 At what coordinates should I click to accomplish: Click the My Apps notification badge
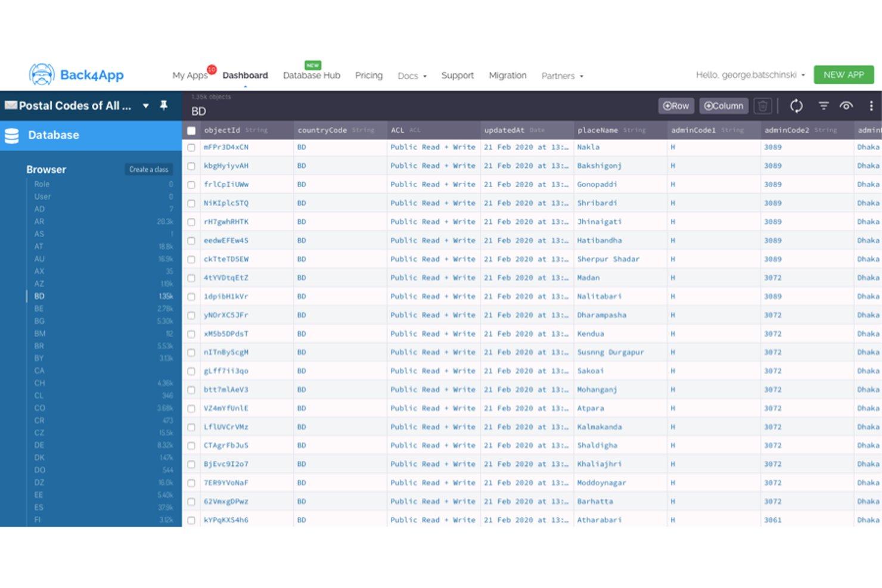[x=212, y=69]
